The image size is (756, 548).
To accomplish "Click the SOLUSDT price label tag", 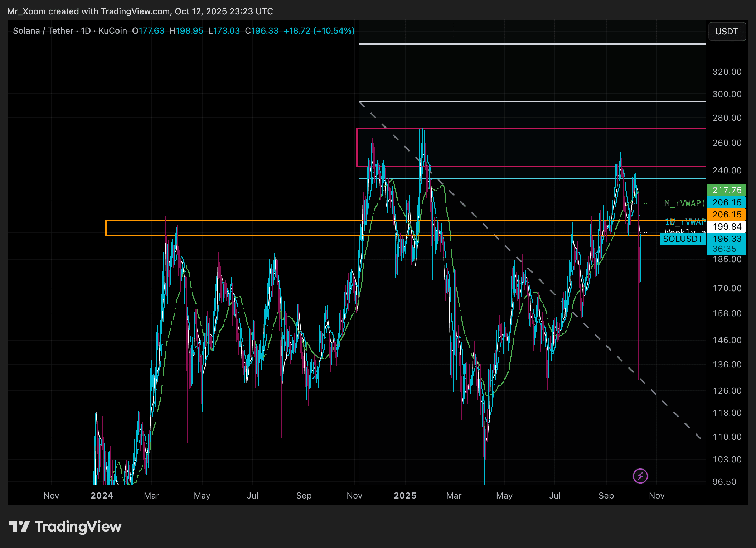I will click(x=683, y=239).
